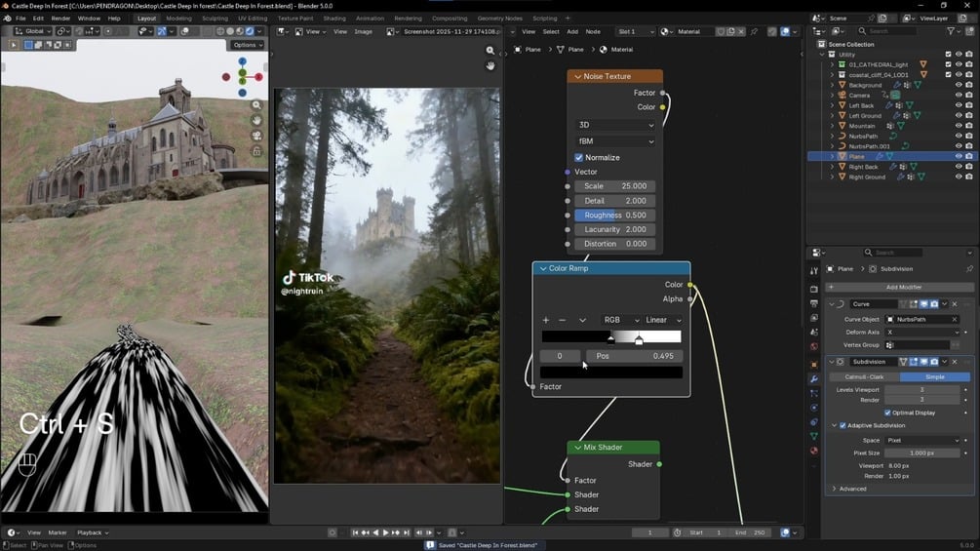980x551 pixels.
Task: Toggle visibility eye for Right Ground
Action: tap(959, 177)
